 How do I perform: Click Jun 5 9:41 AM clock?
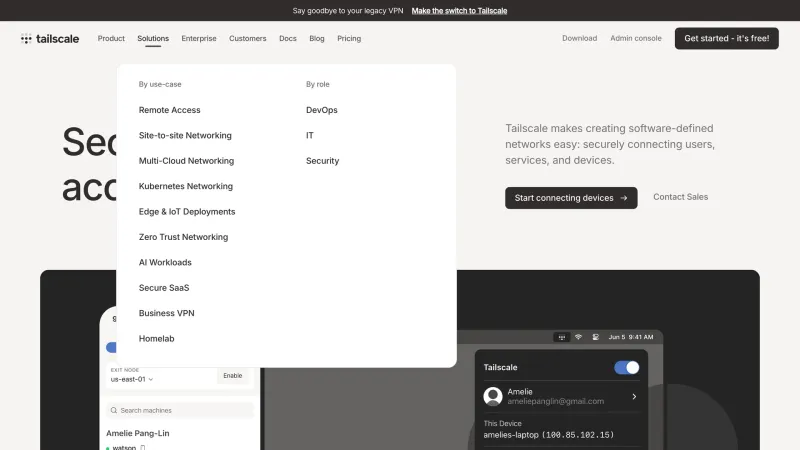pos(631,337)
